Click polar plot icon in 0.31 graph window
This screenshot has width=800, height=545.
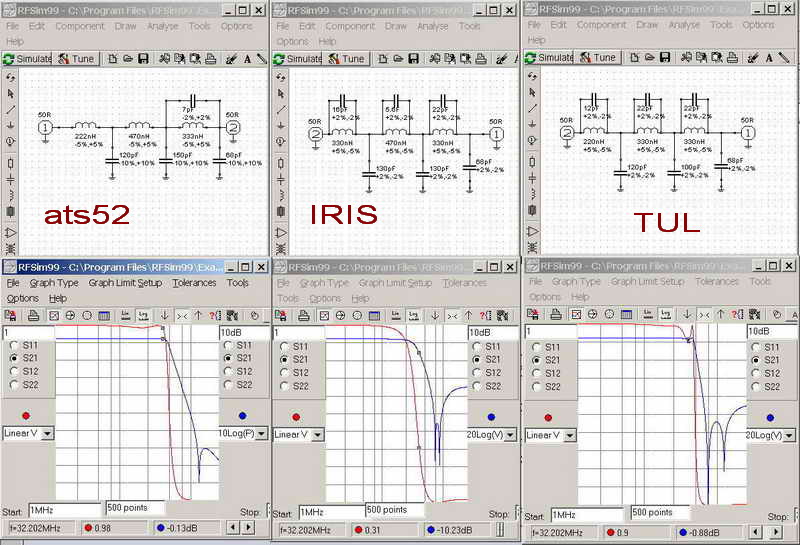357,316
